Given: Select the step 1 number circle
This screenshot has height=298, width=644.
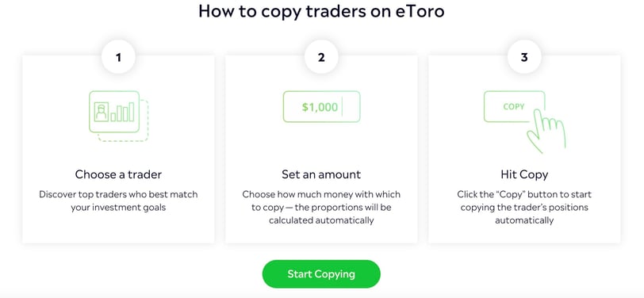Looking at the screenshot, I should click(118, 57).
